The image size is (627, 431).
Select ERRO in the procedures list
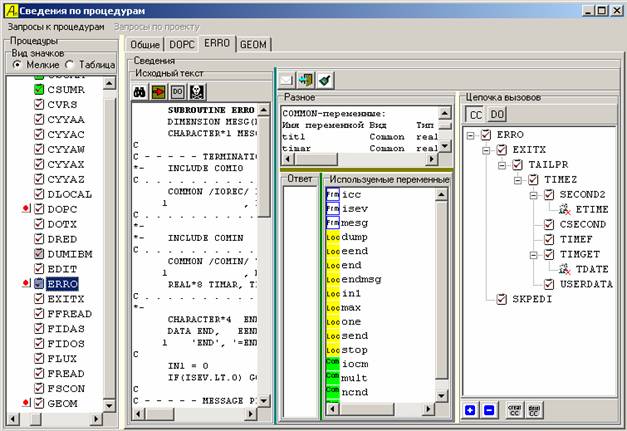click(x=62, y=284)
